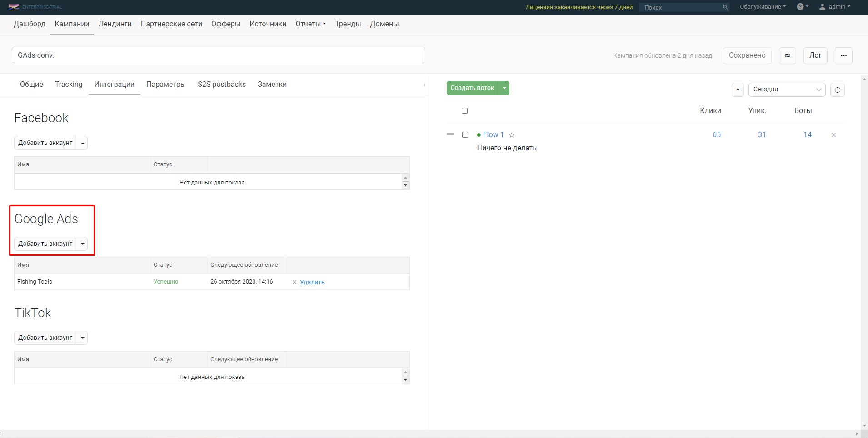Viewport: 868px width, 438px height.
Task: Delete Flow 1 with the cross icon
Action: pos(833,135)
